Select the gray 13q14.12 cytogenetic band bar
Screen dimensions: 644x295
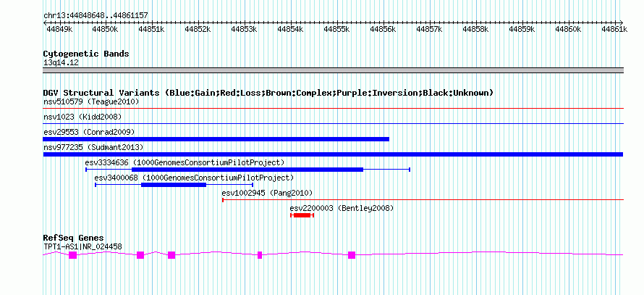point(333,70)
